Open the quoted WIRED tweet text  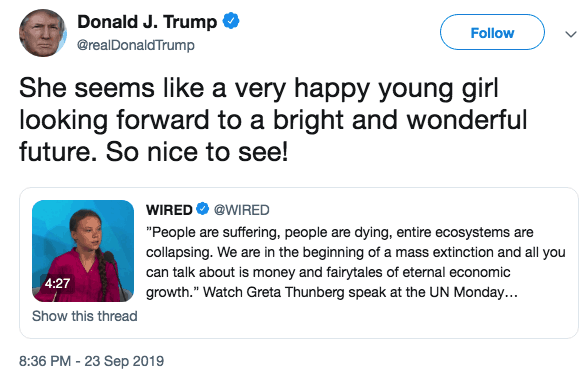click(356, 262)
